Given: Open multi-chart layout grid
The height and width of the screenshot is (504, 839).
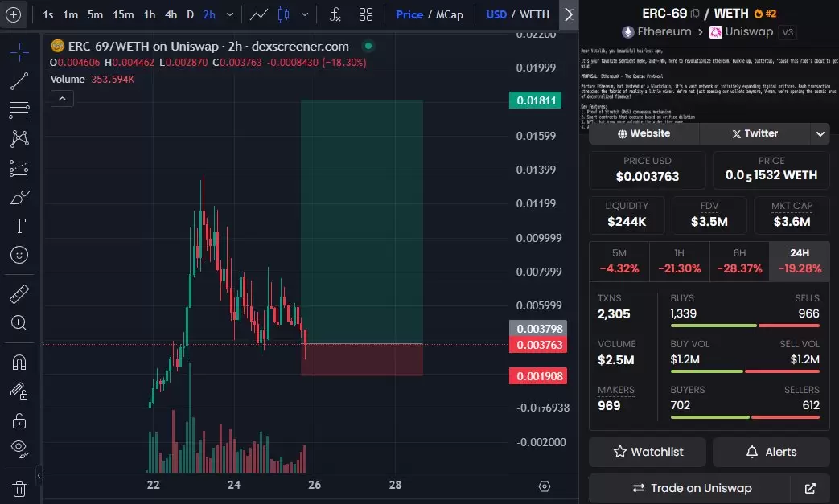Looking at the screenshot, I should coord(366,14).
